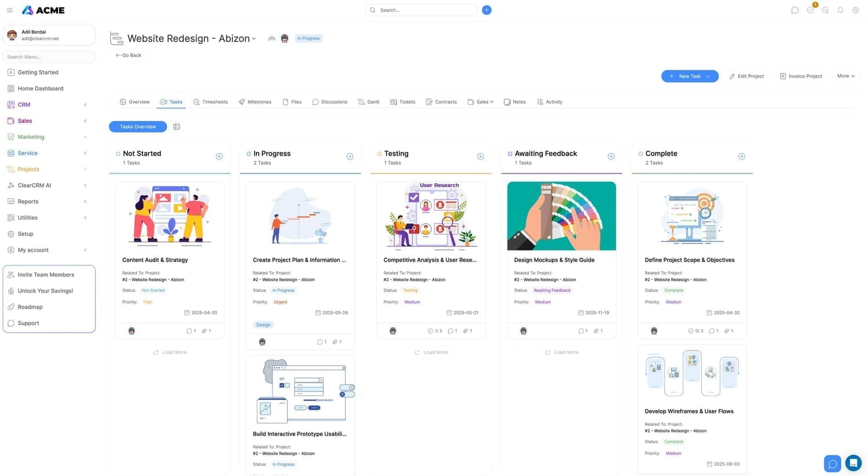Add task to Testing column plus icon

[480, 156]
